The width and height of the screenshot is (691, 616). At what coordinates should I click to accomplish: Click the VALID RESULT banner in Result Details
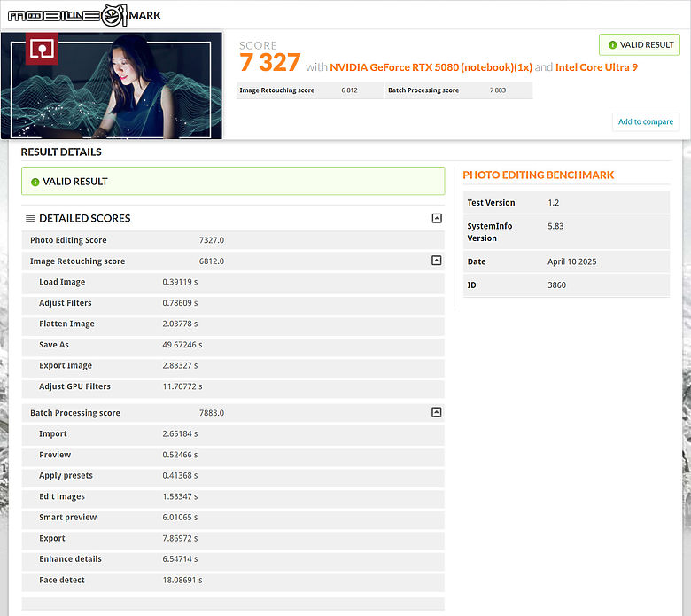(233, 181)
